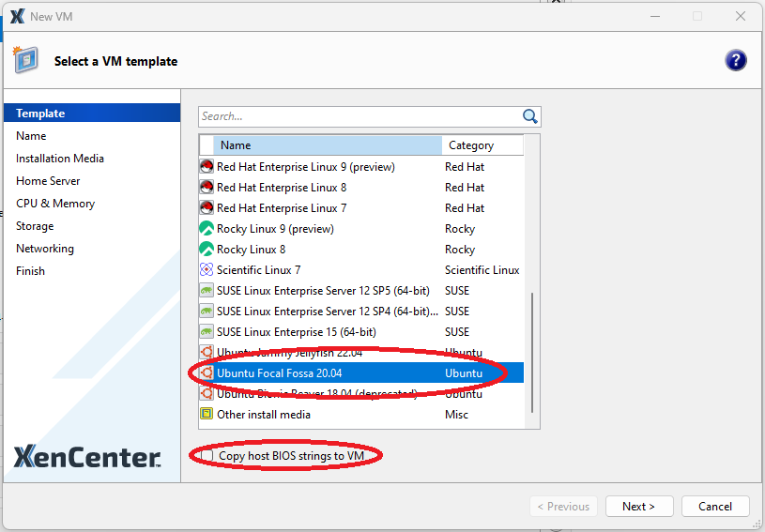Click the Rocky Linux 8 icon
The image size is (765, 532).
click(207, 250)
